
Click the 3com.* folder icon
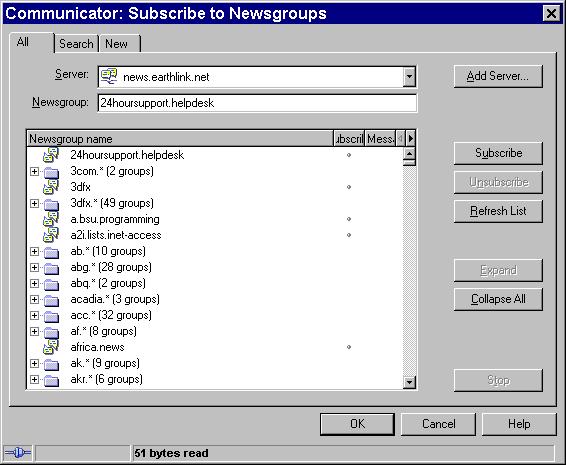pyautogui.click(x=52, y=172)
